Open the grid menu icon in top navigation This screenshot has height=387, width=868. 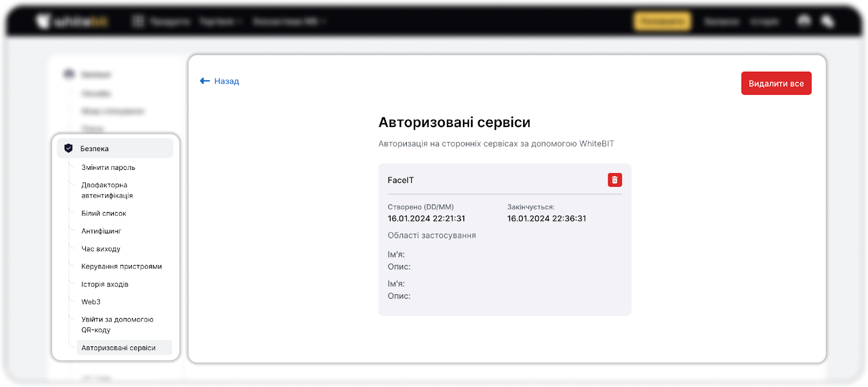point(138,22)
